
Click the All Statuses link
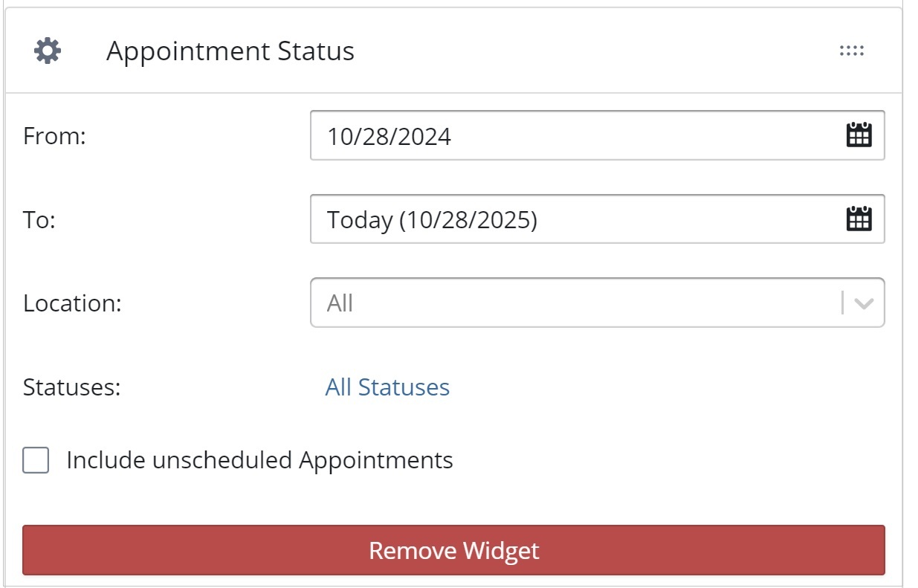pos(387,387)
